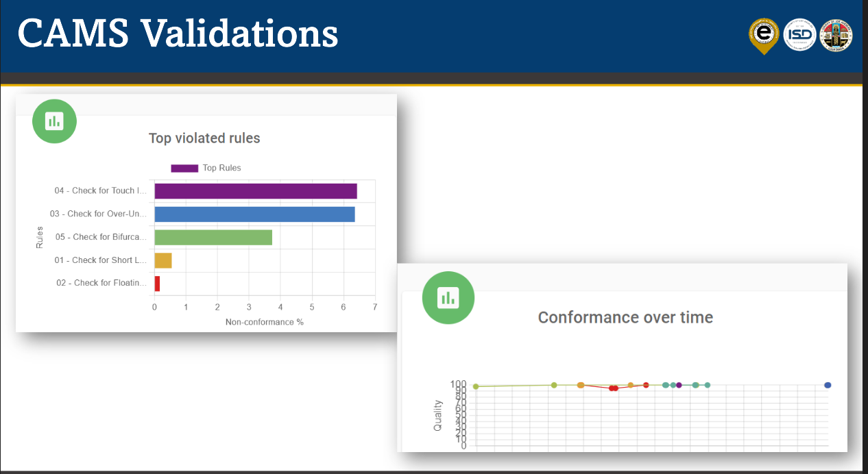
Task: Click the purple data point on the quality line
Action: [679, 385]
